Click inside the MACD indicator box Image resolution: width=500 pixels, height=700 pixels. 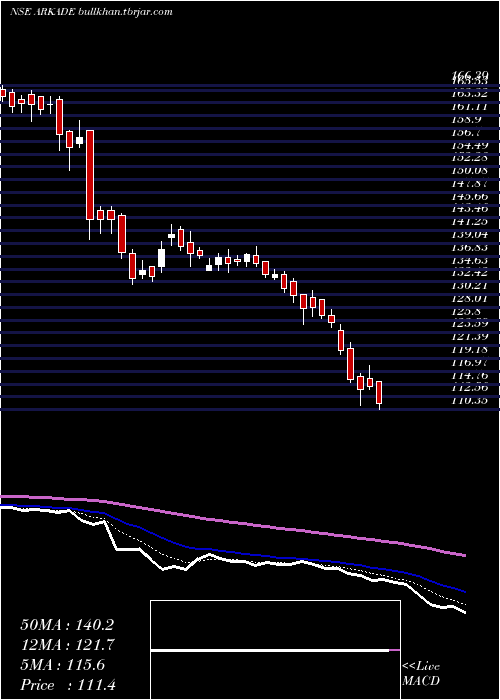point(275,650)
